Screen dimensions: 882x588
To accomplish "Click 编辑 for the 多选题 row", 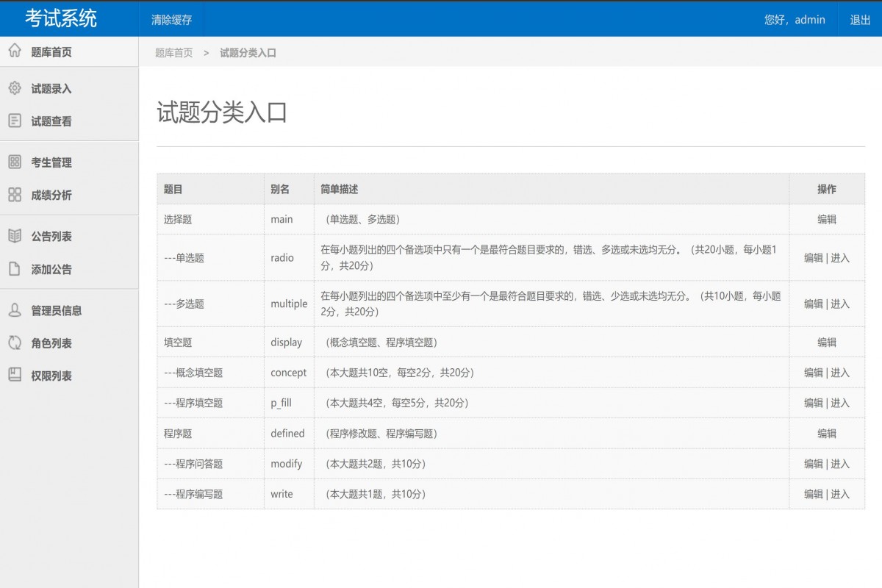I will coord(815,304).
